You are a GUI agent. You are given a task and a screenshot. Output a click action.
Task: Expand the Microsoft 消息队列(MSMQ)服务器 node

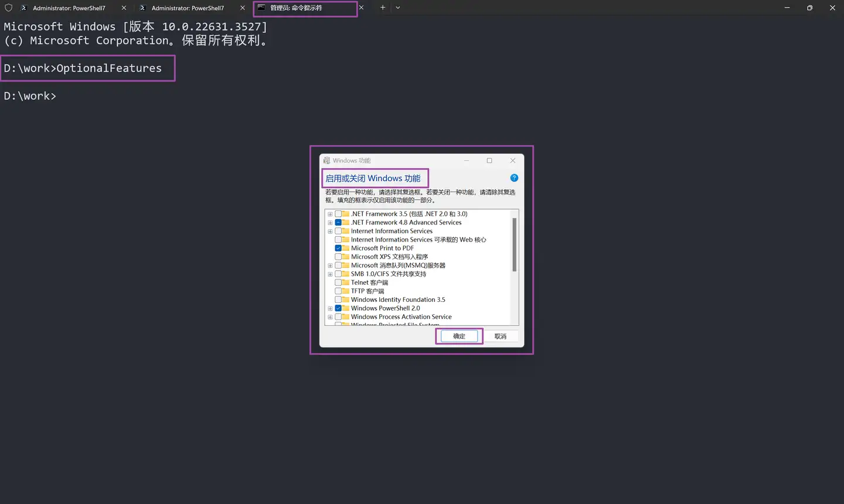[x=330, y=265]
